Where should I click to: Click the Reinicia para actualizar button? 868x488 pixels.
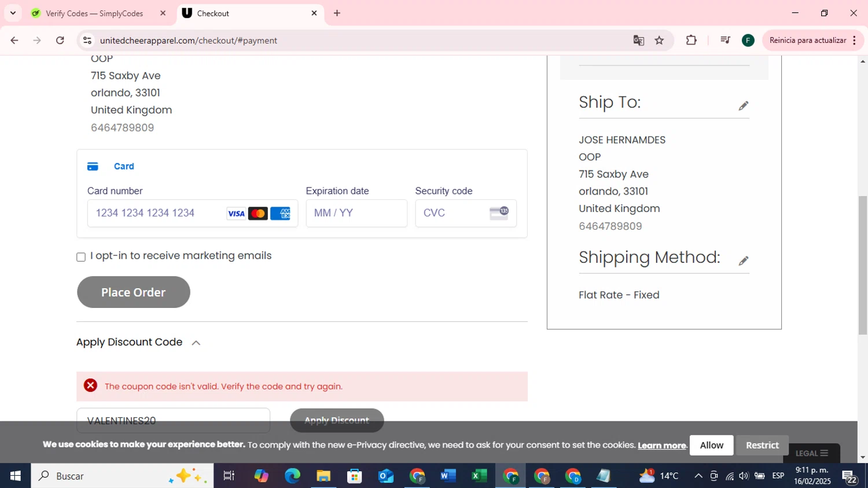807,41
